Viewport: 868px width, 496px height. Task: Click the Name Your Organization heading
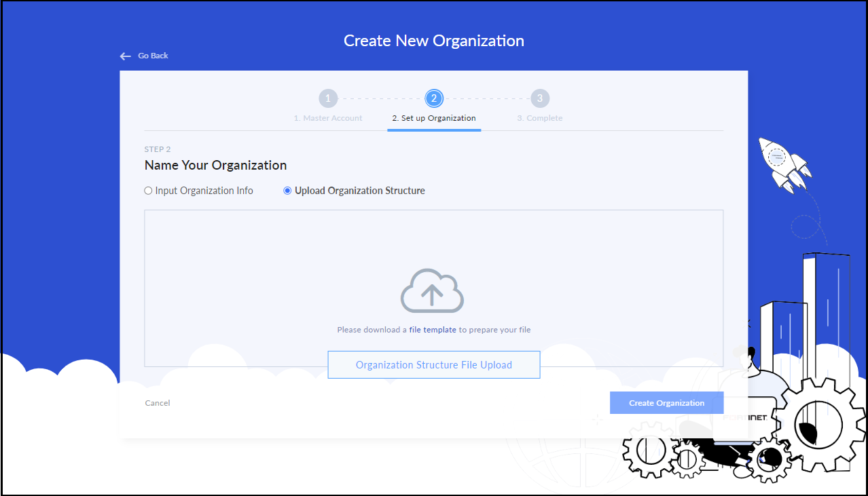[215, 165]
